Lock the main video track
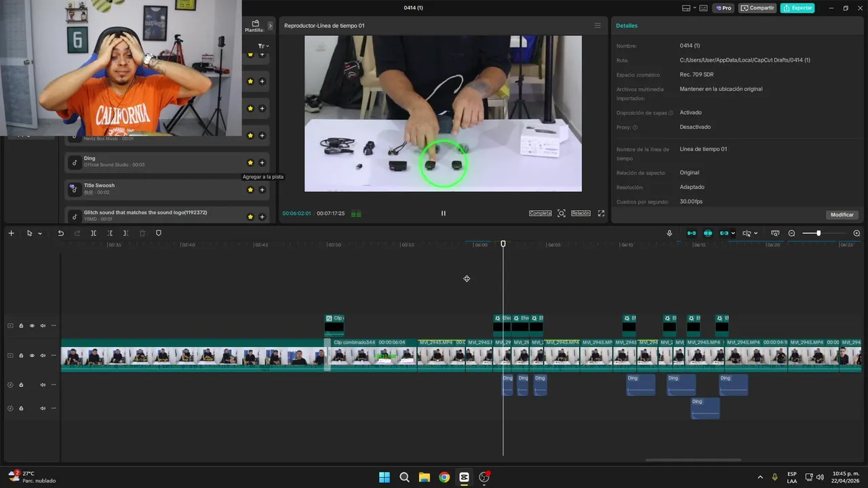868x488 pixels. [x=21, y=356]
